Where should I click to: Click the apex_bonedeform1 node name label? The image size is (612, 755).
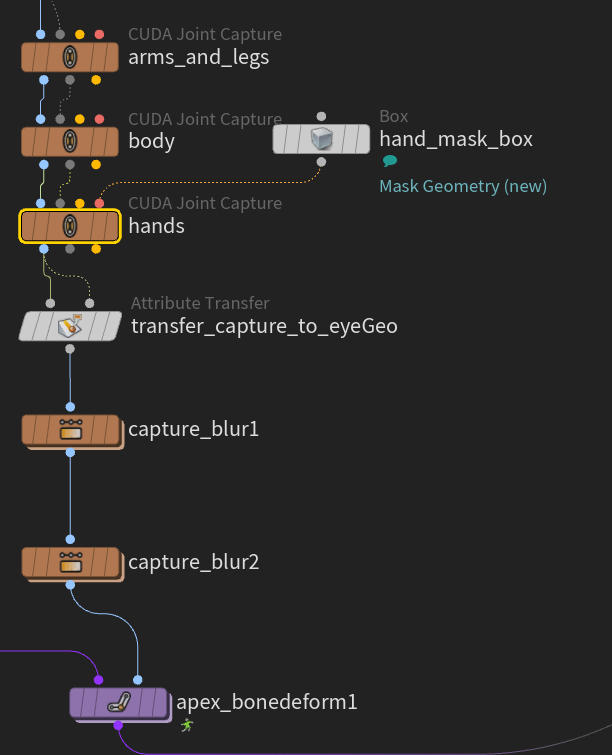click(267, 703)
